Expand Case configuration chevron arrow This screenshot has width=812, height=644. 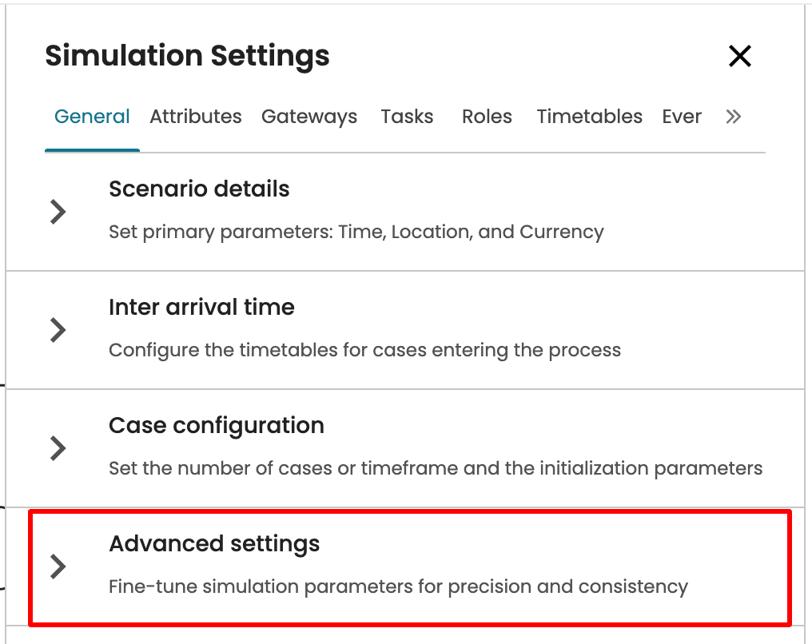[58, 448]
